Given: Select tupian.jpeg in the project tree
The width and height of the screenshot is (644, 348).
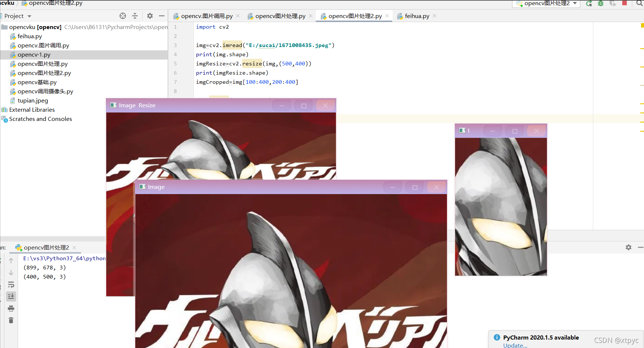Looking at the screenshot, I should coord(33,100).
